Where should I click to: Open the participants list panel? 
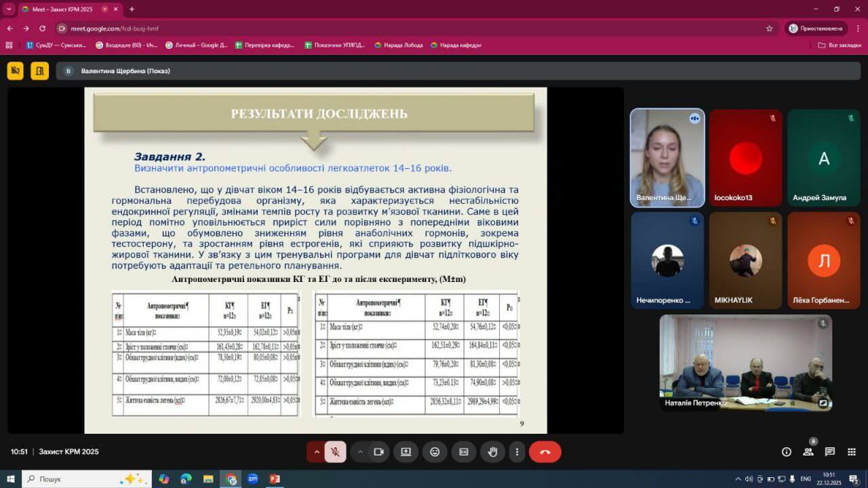click(808, 452)
